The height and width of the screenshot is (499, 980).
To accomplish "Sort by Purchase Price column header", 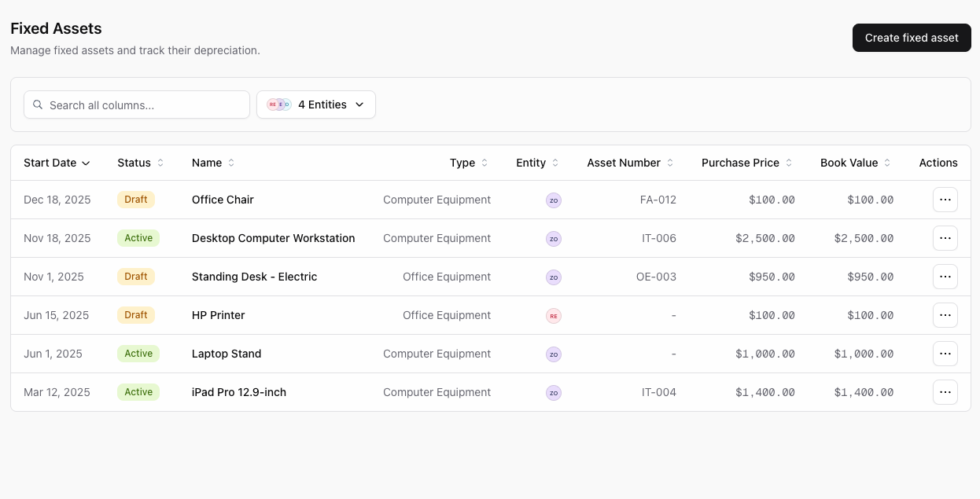I will (747, 163).
